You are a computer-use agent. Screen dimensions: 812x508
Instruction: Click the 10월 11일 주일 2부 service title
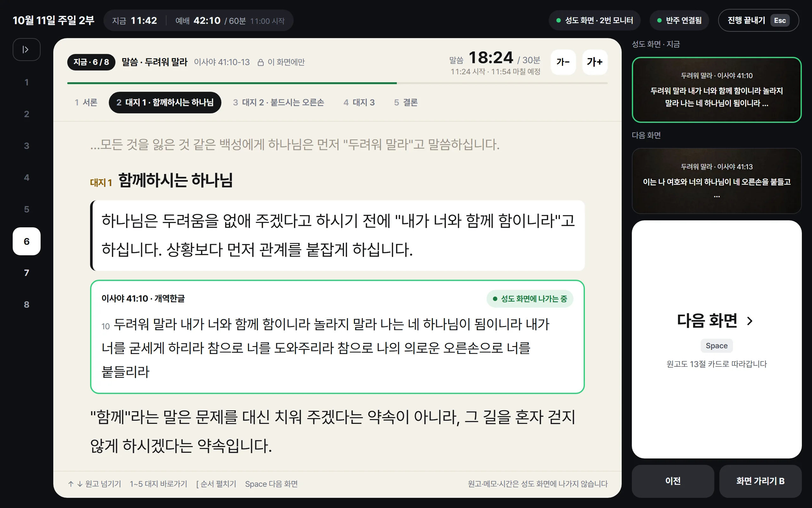point(53,21)
